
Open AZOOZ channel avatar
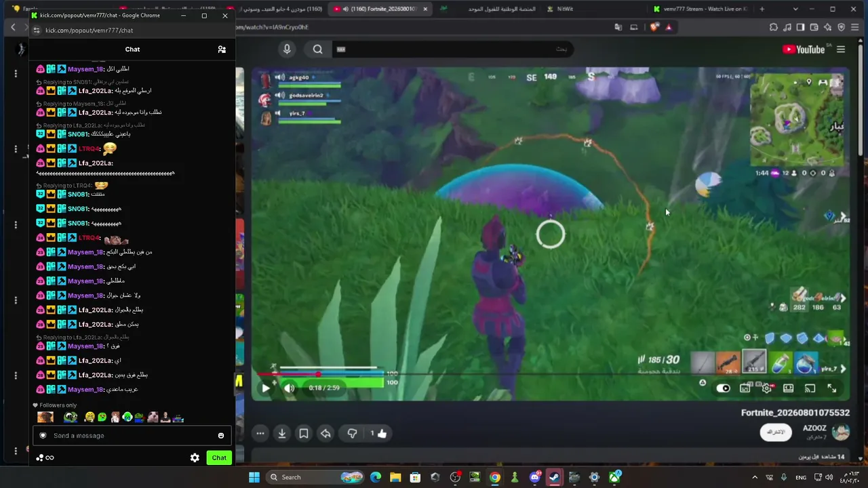tap(841, 432)
